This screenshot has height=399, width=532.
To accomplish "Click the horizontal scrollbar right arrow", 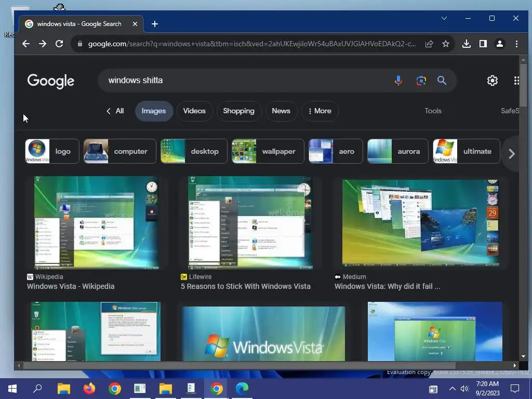I will pyautogui.click(x=515, y=365).
